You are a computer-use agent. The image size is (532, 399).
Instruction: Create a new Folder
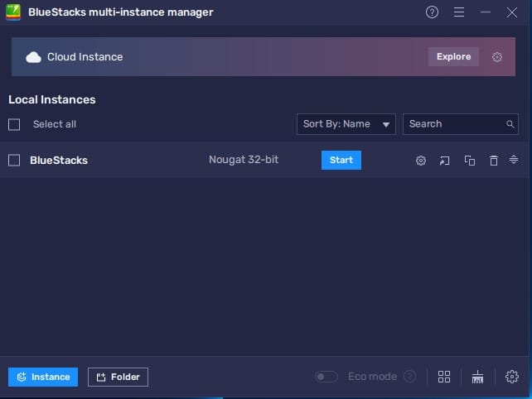coord(118,377)
